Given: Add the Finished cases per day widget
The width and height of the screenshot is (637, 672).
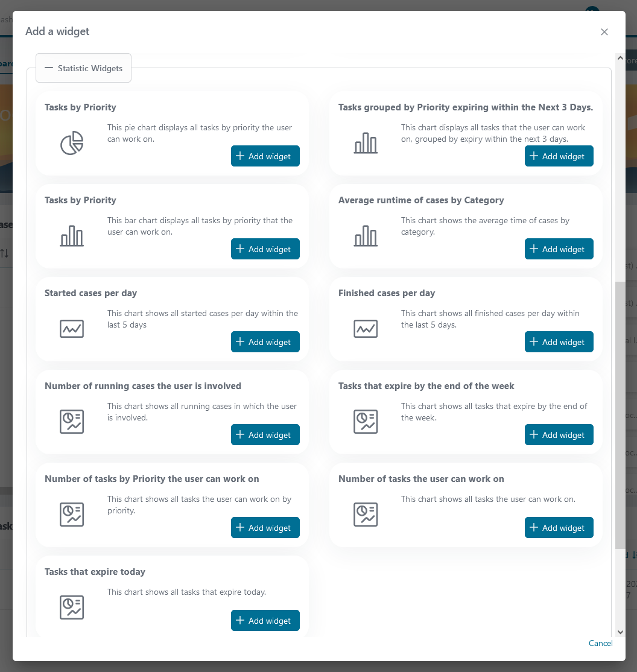Looking at the screenshot, I should [x=559, y=342].
